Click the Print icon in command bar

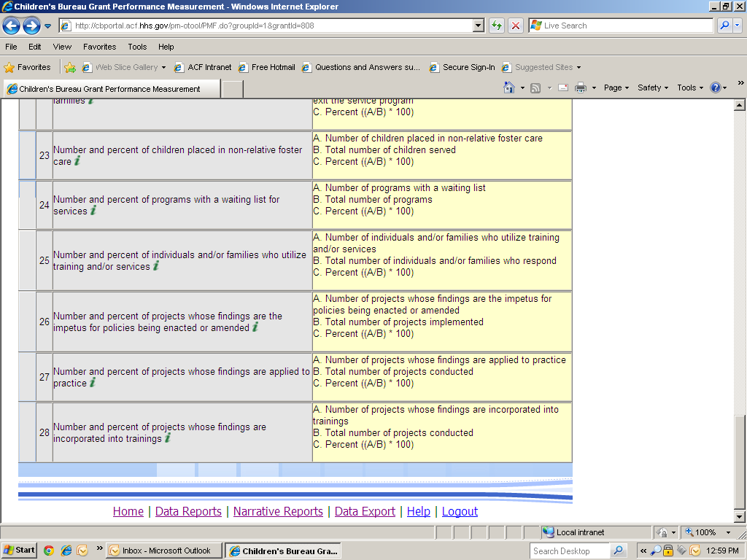581,87
